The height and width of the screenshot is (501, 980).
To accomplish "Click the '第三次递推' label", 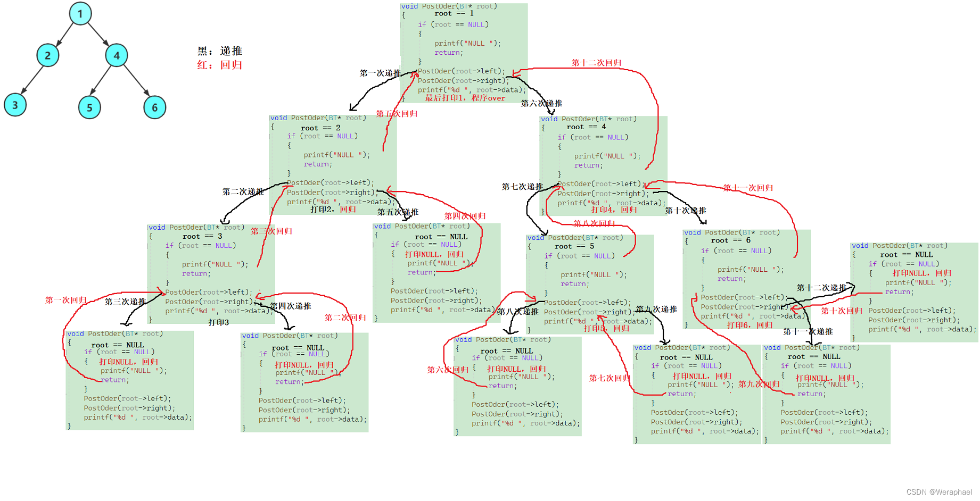I will point(125,302).
